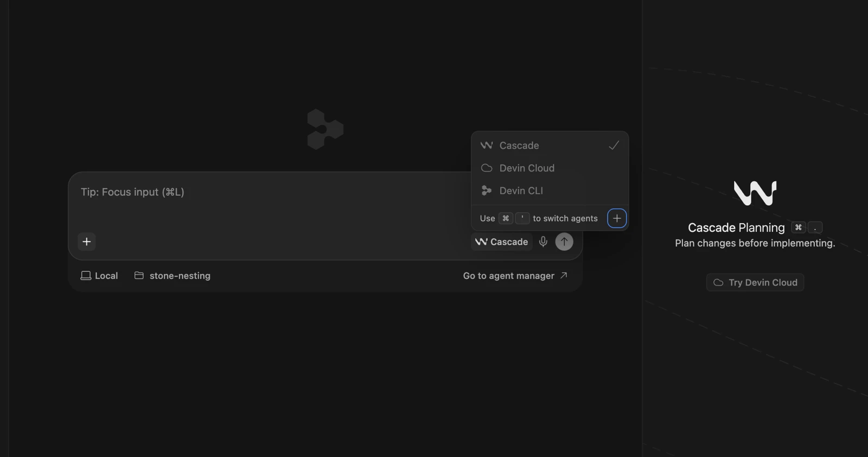Click the Try Devin Cloud button

coord(755,282)
